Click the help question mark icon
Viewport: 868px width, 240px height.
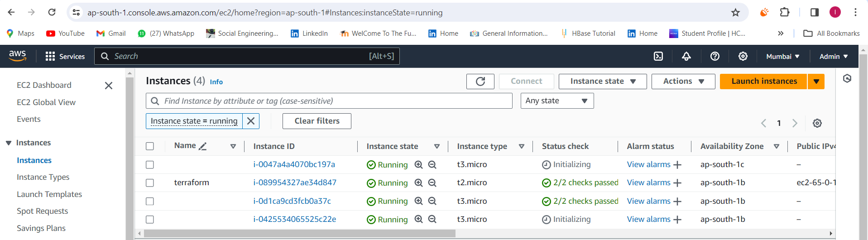[x=715, y=56]
